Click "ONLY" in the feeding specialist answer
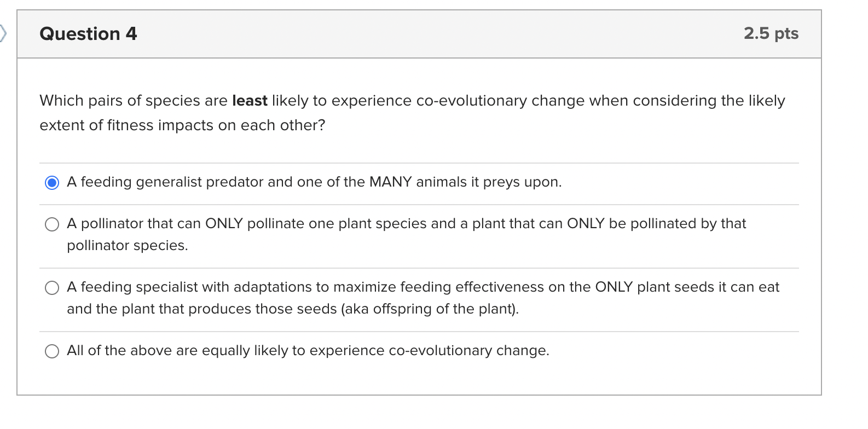This screenshot has width=868, height=429. pos(614,287)
